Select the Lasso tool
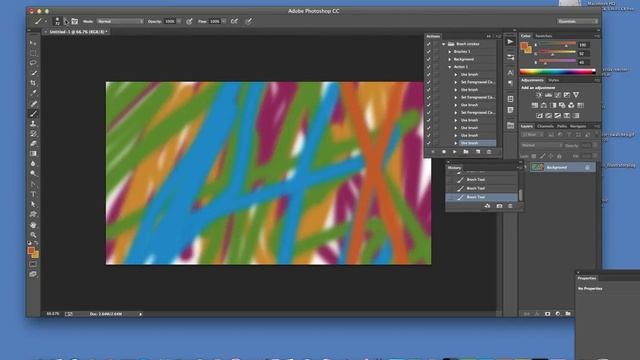This screenshot has height=360, width=640. [33, 63]
